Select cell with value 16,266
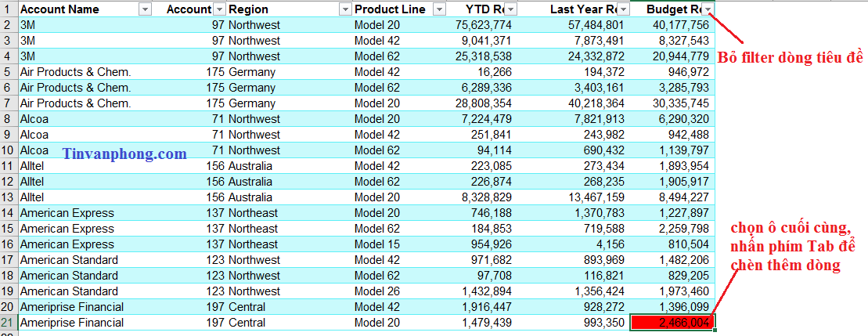 [x=483, y=72]
